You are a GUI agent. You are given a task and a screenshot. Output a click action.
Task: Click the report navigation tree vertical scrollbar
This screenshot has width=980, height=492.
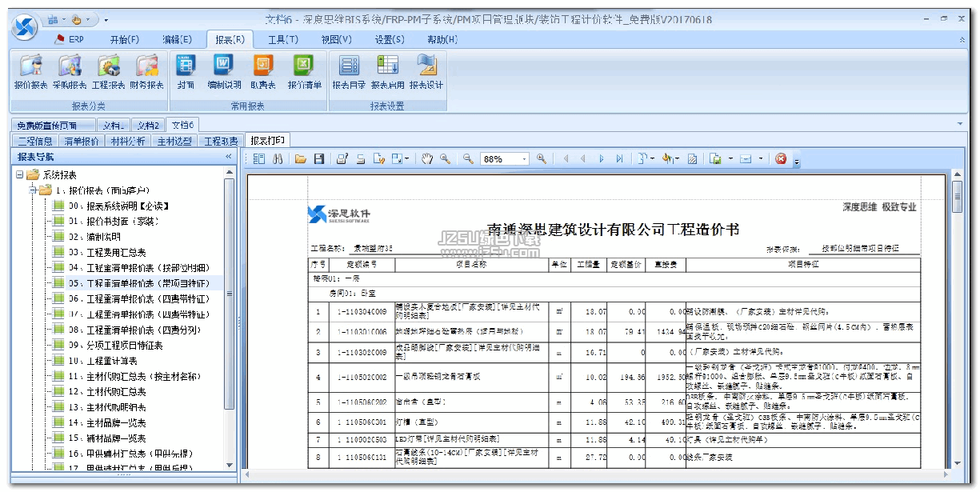230,318
